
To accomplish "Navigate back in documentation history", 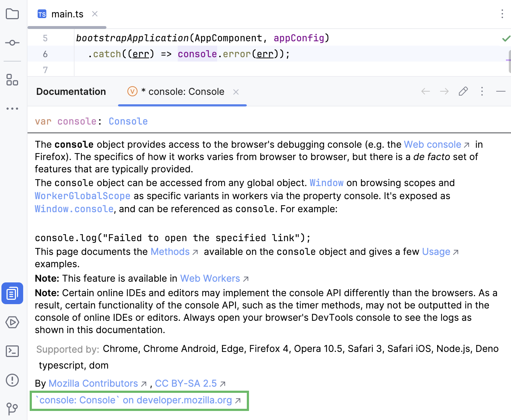I will point(426,92).
